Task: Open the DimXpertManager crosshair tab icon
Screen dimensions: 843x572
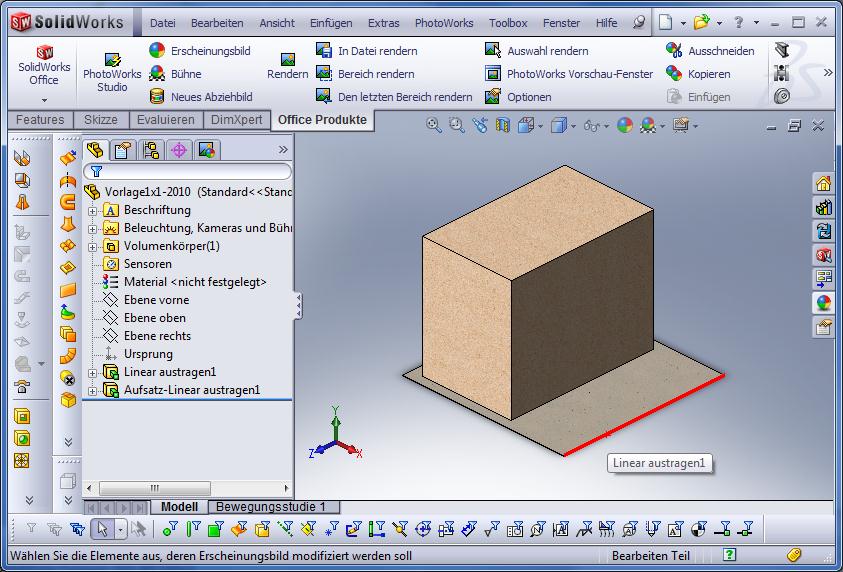Action: [179, 150]
